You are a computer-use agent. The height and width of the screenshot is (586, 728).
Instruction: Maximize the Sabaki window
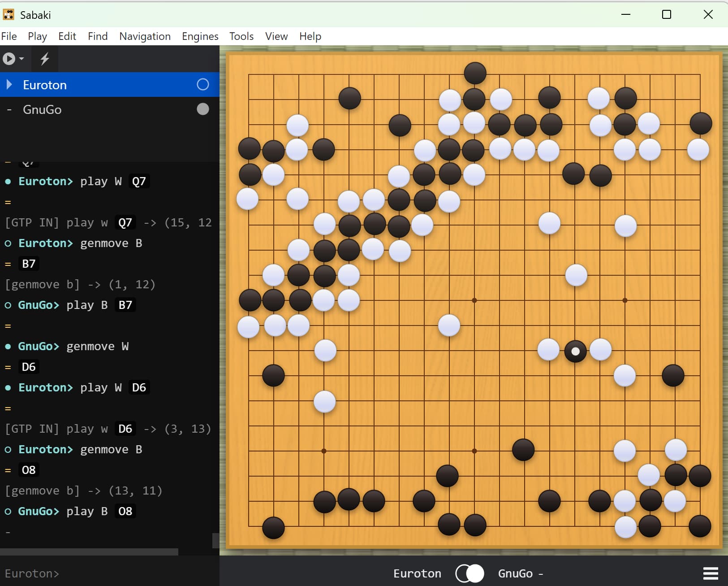[666, 15]
